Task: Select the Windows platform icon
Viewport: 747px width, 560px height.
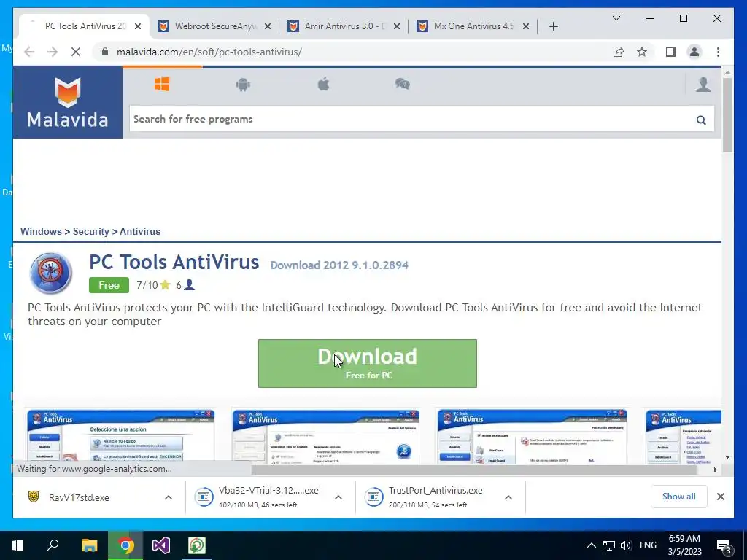Action: [162, 85]
